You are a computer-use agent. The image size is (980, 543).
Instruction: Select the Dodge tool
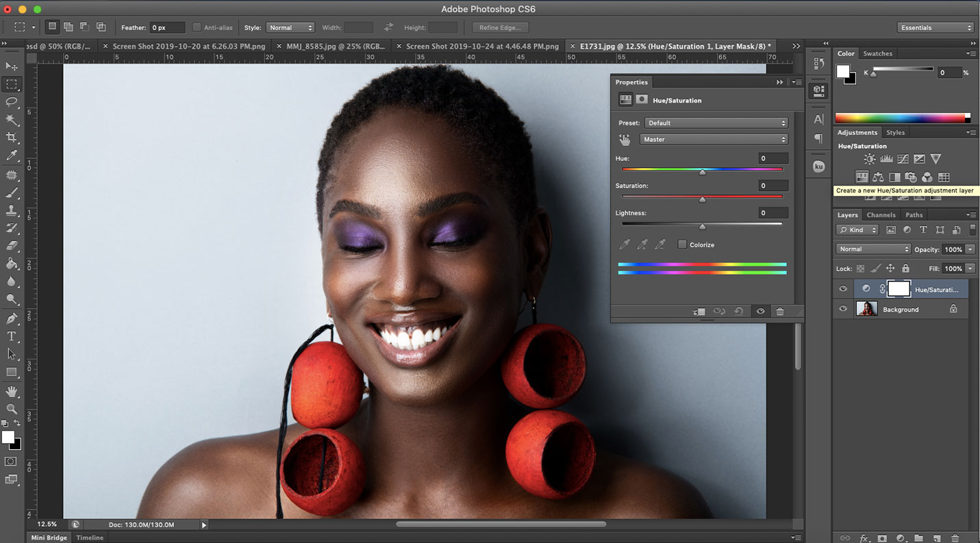click(x=12, y=299)
